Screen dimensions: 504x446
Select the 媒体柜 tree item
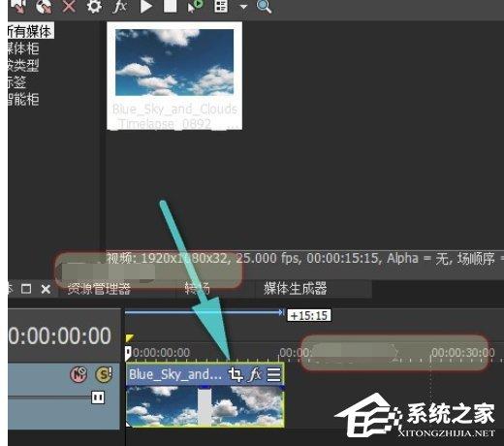tap(23, 48)
